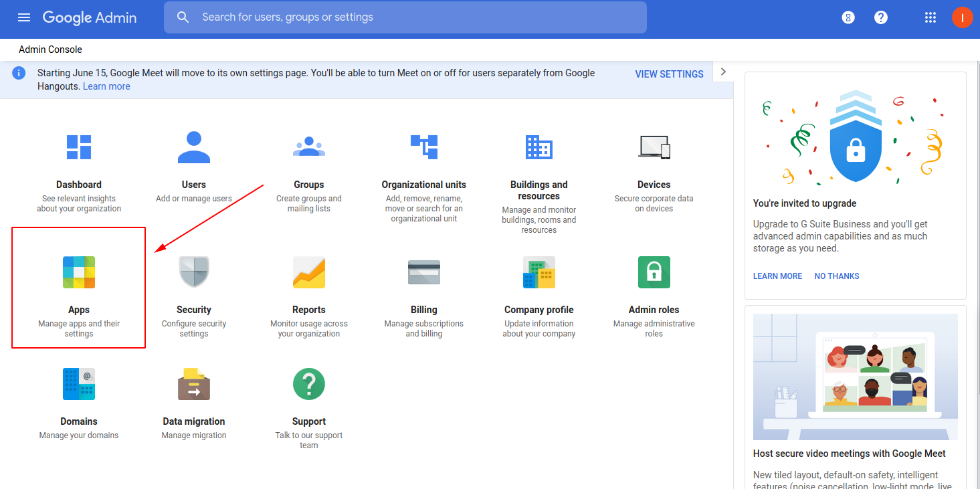Open the Users icon
This screenshot has height=489, width=980.
point(194,147)
